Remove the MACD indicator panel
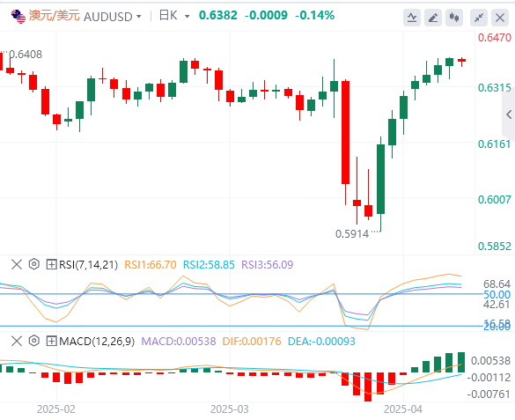515x420 pixels. [x=17, y=341]
